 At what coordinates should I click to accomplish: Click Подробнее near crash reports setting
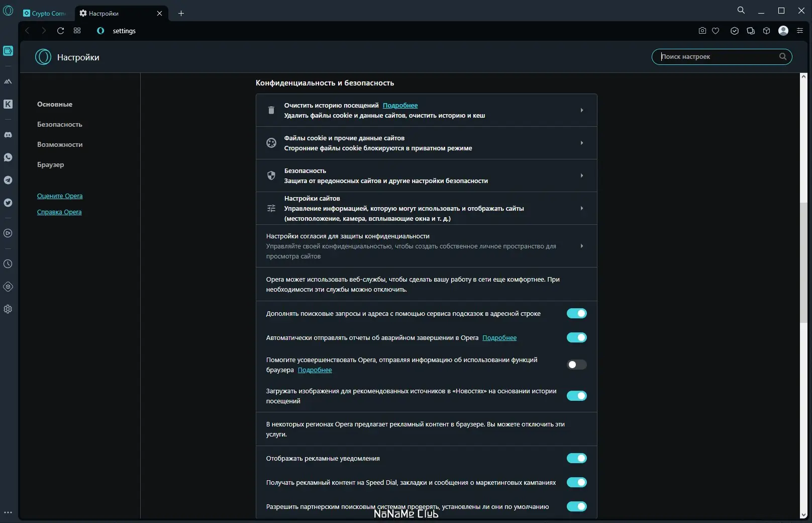(499, 338)
